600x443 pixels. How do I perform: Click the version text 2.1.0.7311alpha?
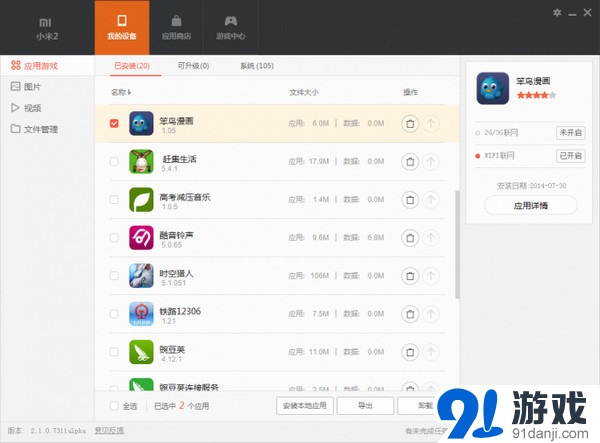tap(58, 431)
